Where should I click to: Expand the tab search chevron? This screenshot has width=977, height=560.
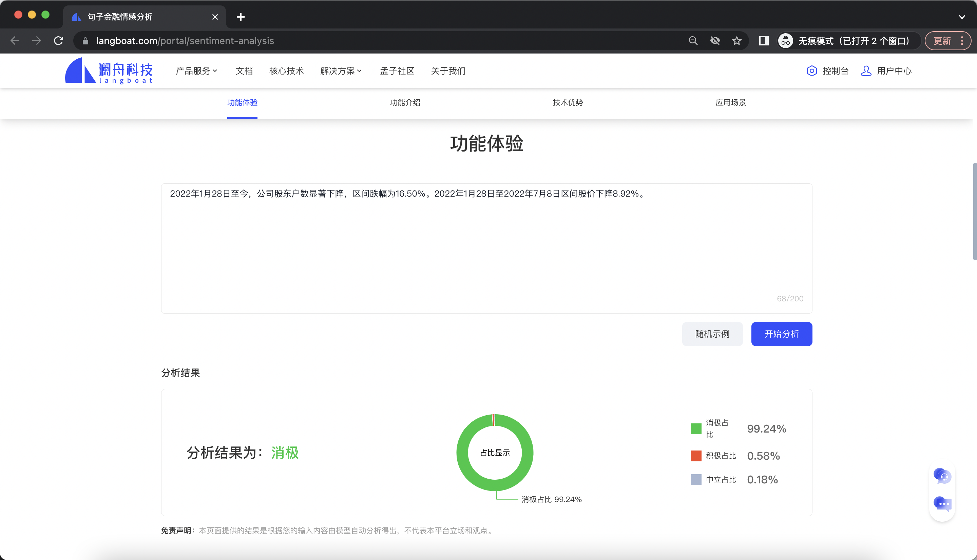pyautogui.click(x=962, y=17)
